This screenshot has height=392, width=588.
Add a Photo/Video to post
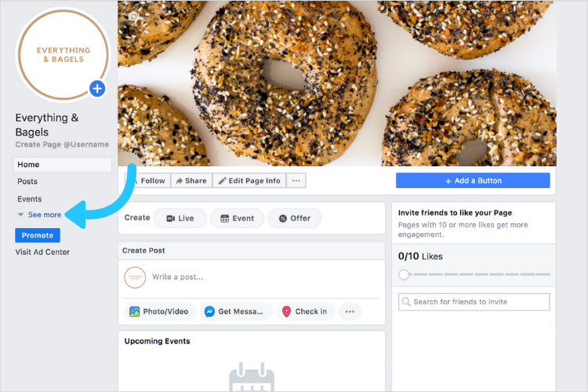tap(159, 311)
